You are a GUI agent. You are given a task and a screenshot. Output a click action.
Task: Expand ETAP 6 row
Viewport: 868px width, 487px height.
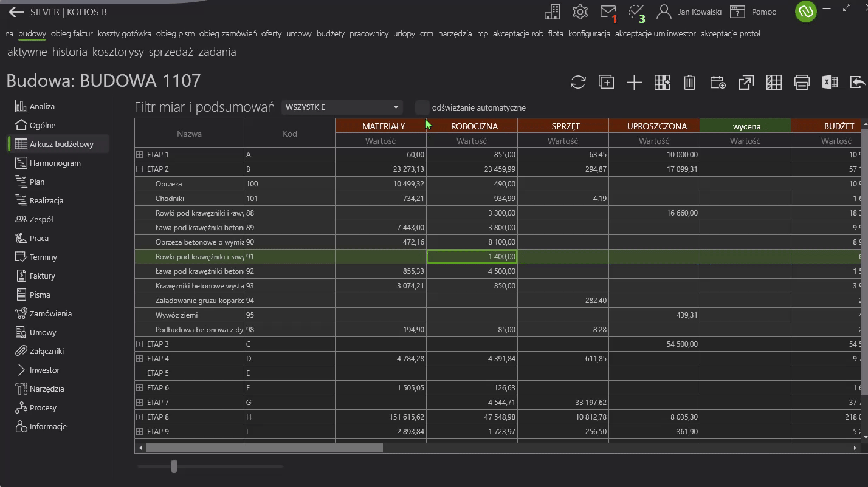click(x=139, y=388)
